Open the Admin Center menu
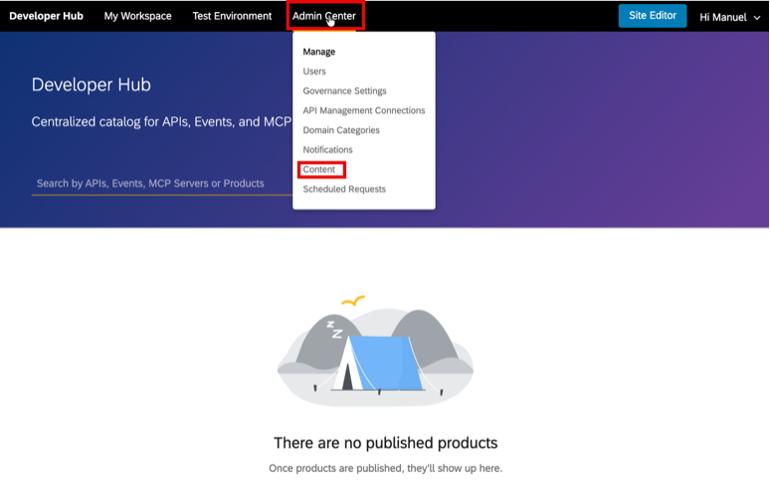The width and height of the screenshot is (770, 495). point(324,16)
